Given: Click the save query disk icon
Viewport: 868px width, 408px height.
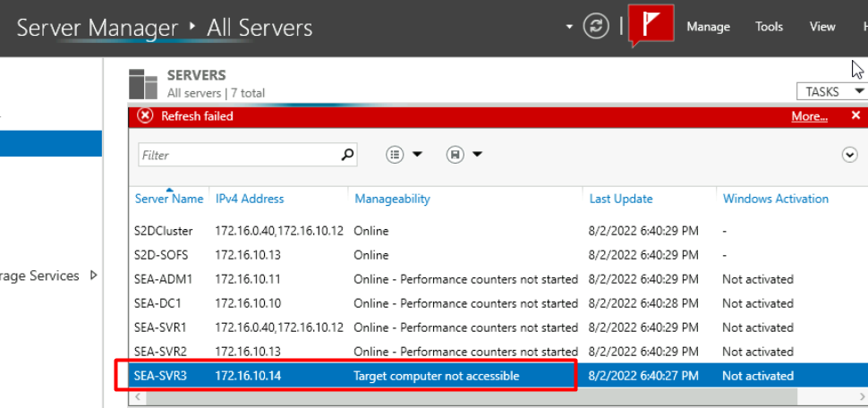Looking at the screenshot, I should (455, 155).
